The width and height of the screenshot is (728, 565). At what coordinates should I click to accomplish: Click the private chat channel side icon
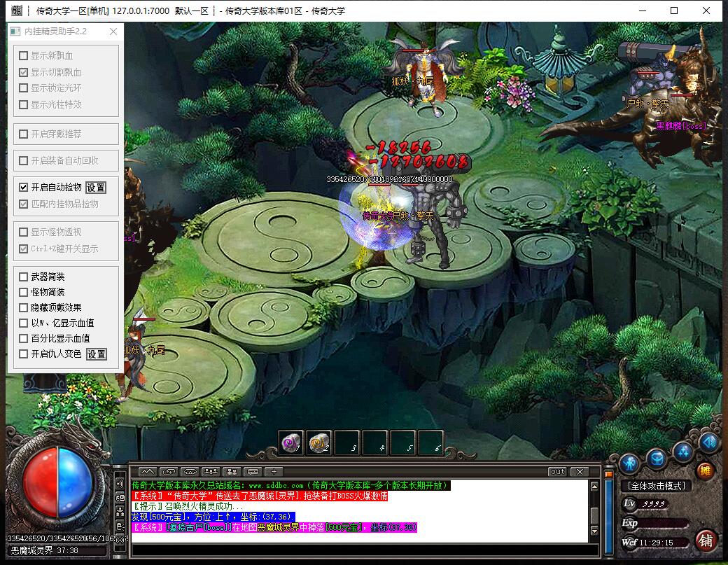120,526
